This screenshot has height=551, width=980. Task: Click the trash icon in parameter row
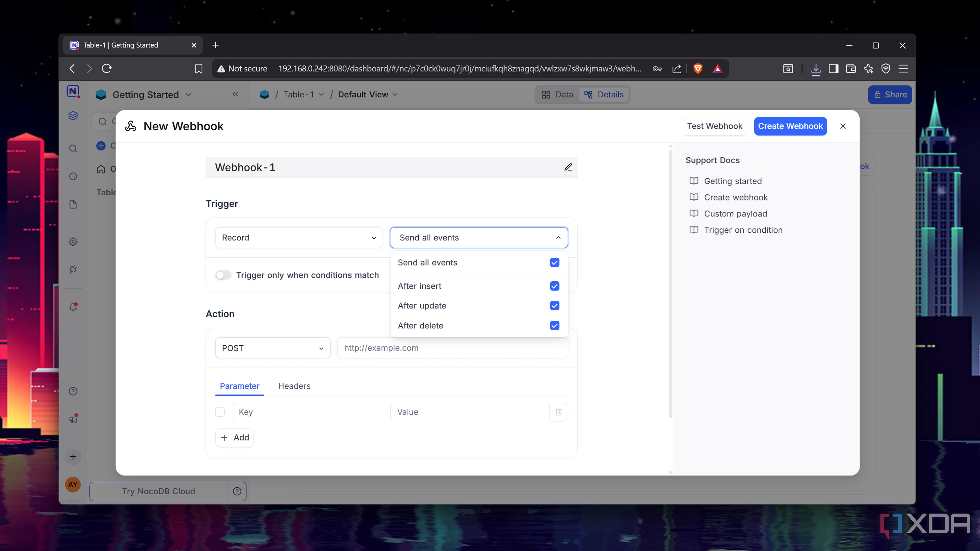pos(558,412)
